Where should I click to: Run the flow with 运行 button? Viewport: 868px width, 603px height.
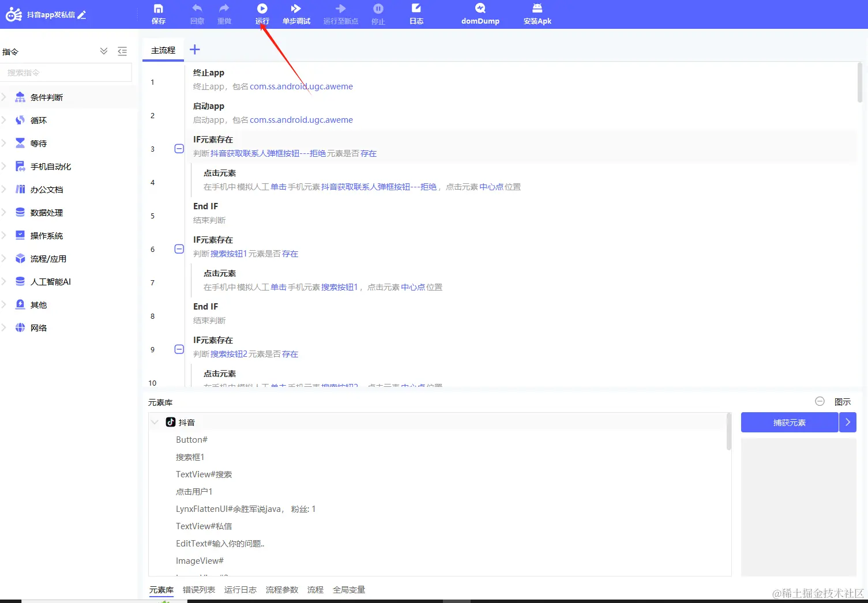tap(262, 14)
